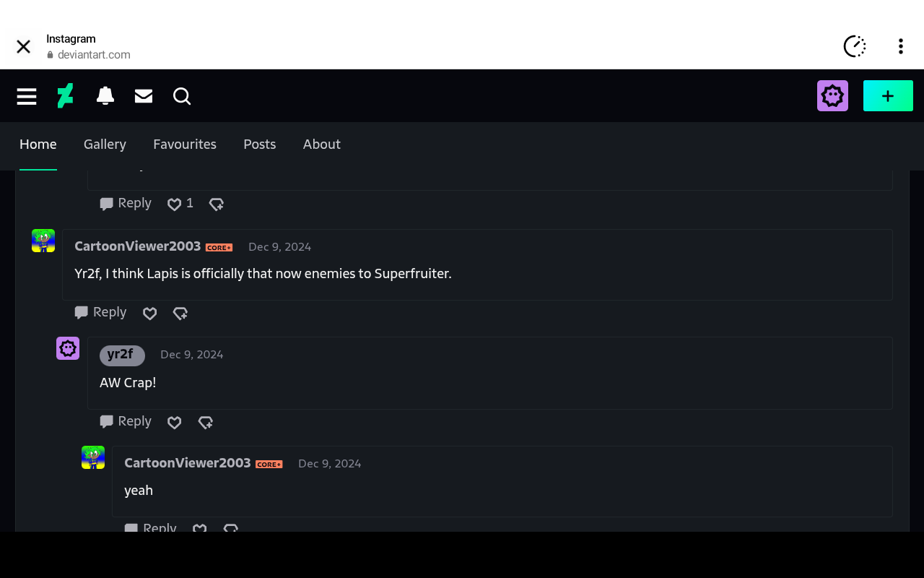Click the DeviantArt logo icon
Image resolution: width=924 pixels, height=578 pixels.
click(x=66, y=96)
